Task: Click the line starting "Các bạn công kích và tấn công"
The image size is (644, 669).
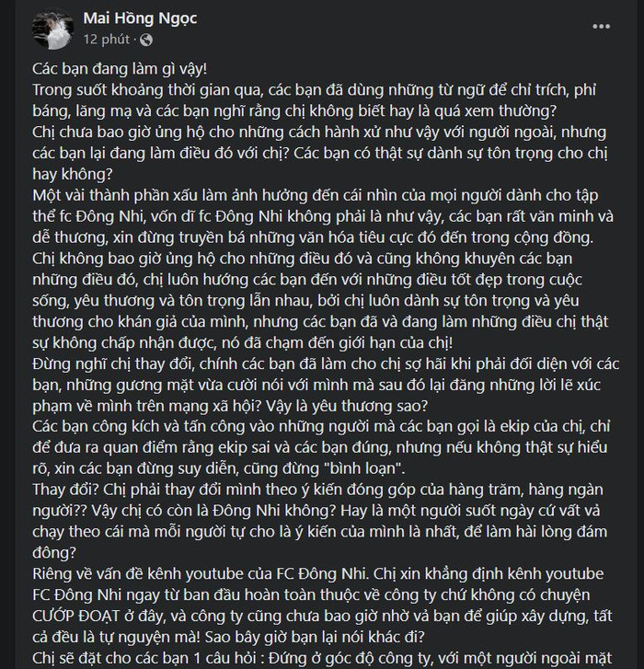Action: (x=321, y=426)
